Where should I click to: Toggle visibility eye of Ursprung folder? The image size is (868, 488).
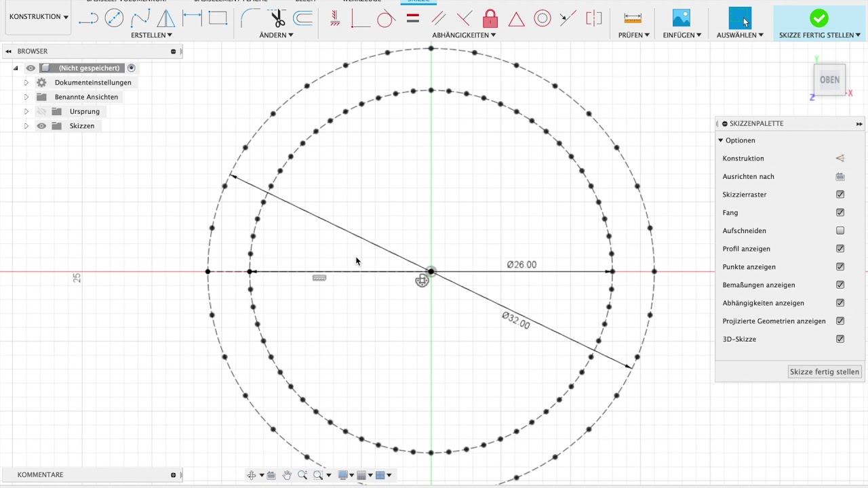point(41,112)
